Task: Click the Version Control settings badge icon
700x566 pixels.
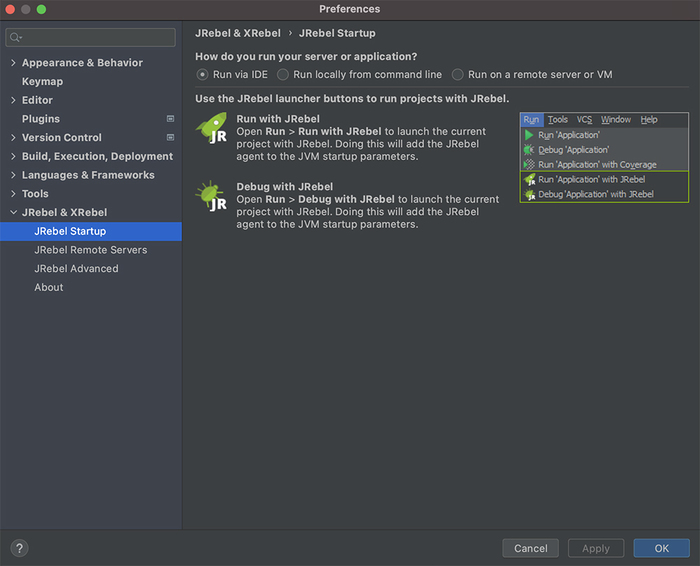Action: click(x=170, y=138)
